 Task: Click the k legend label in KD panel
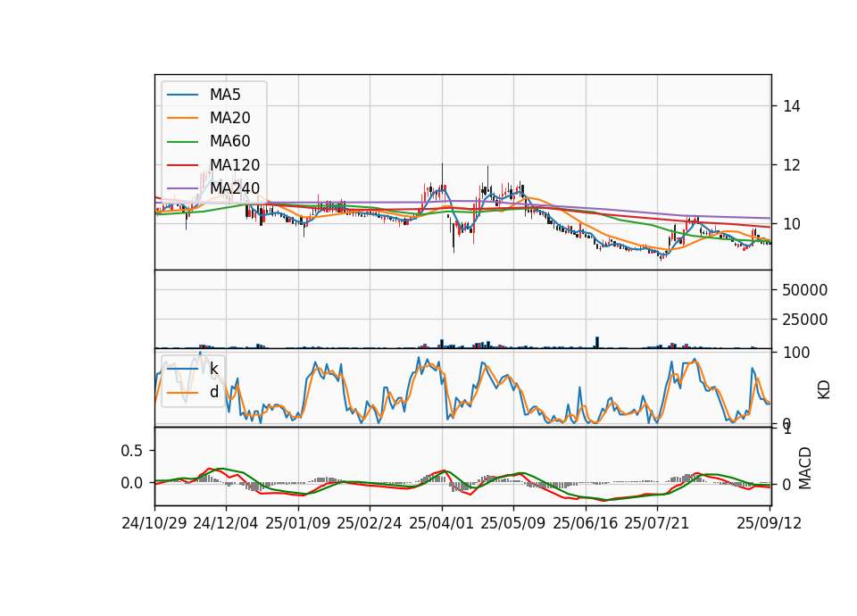214,369
